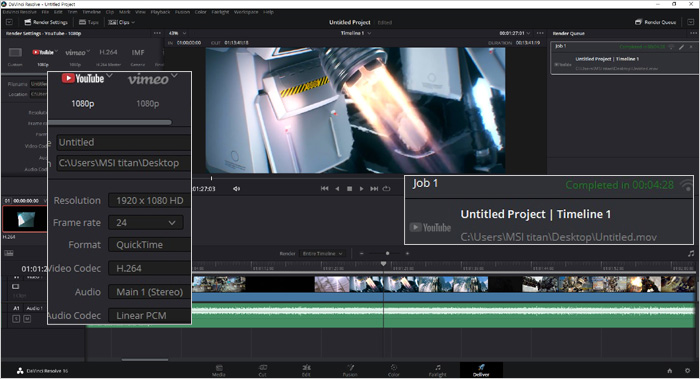Switch to the Color page
The width and height of the screenshot is (700, 379).
click(394, 371)
